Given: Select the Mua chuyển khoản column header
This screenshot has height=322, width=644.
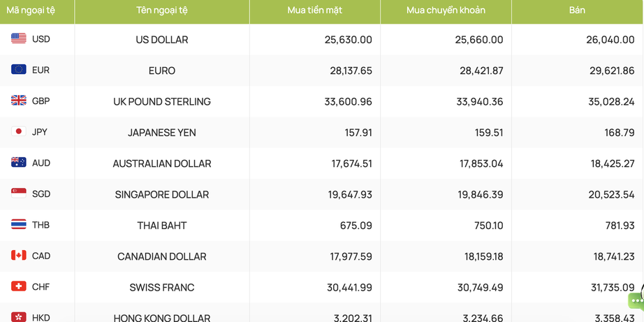Looking at the screenshot, I should tap(446, 11).
